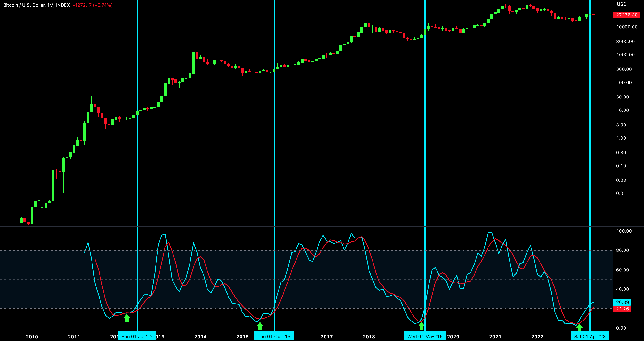Click the 2017 time axis label
Image resolution: width=644 pixels, height=341 pixels.
tap(327, 337)
